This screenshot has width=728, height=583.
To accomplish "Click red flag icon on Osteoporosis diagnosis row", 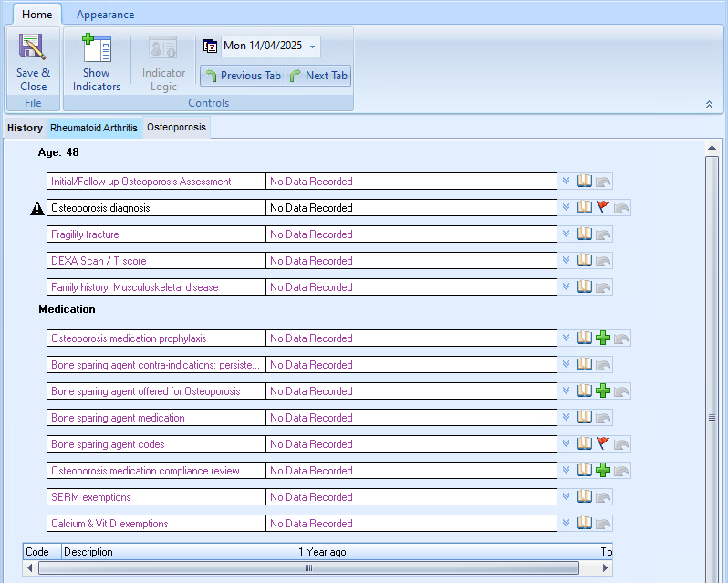I will (603, 207).
